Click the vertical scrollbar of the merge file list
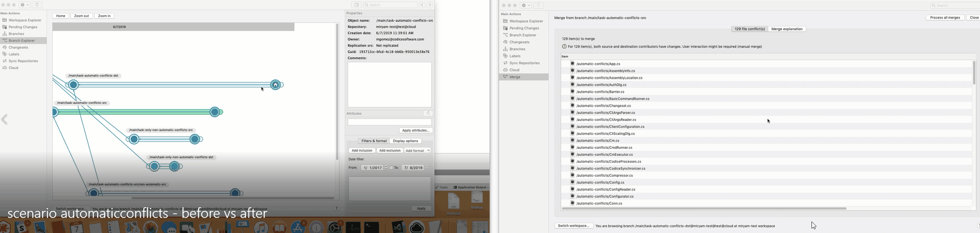The height and width of the screenshot is (233, 980). pos(974,73)
